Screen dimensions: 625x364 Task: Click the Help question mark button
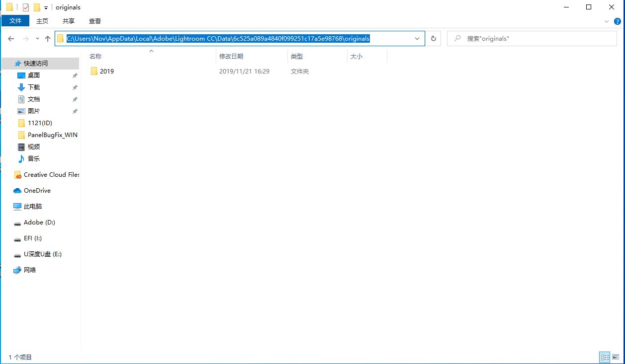pos(618,21)
